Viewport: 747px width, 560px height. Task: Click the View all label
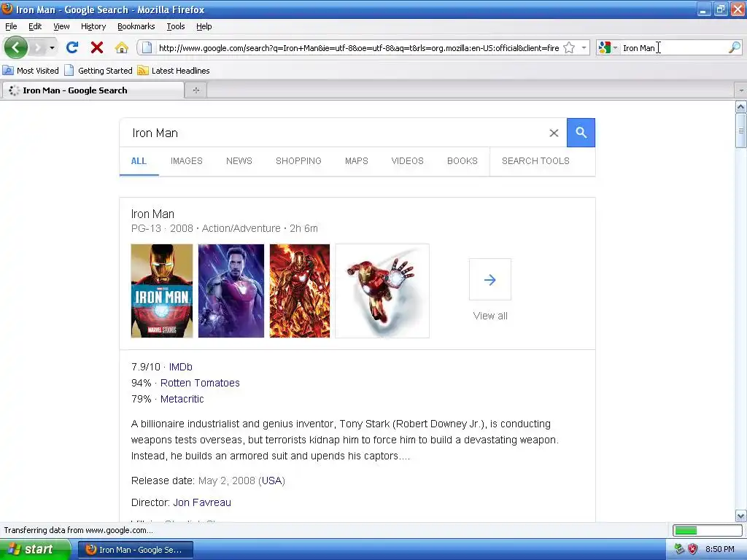point(490,316)
